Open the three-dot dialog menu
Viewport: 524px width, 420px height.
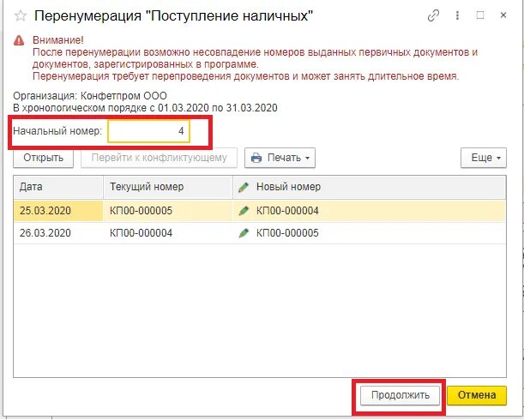point(457,15)
